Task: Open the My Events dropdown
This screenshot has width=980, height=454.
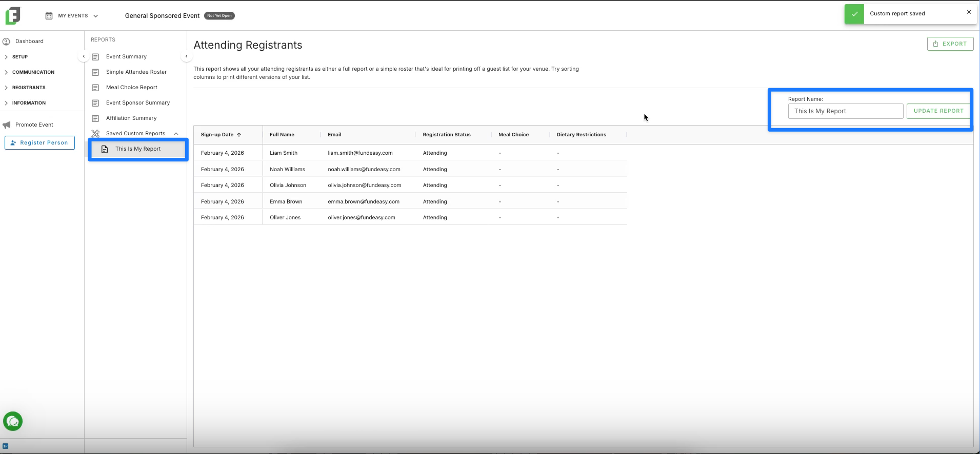Action: tap(72, 16)
